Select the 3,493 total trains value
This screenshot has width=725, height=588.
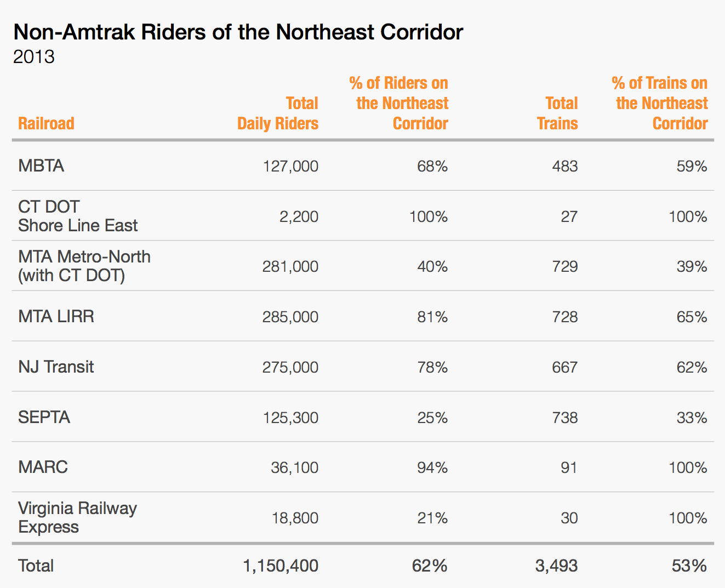556,566
